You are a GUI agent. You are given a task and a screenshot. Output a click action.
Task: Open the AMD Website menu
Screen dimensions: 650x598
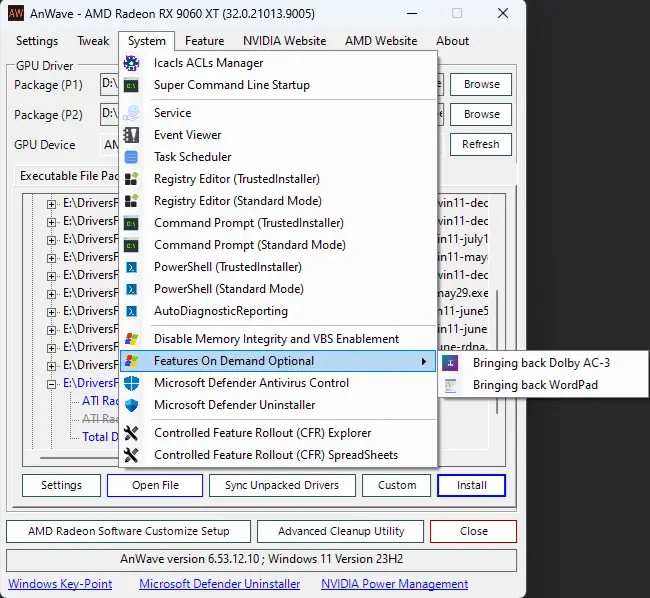point(381,41)
